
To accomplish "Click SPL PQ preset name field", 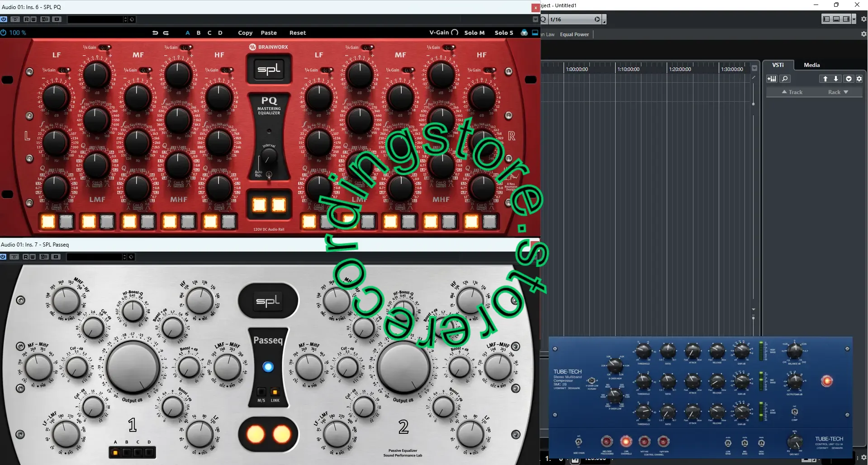I will point(95,19).
